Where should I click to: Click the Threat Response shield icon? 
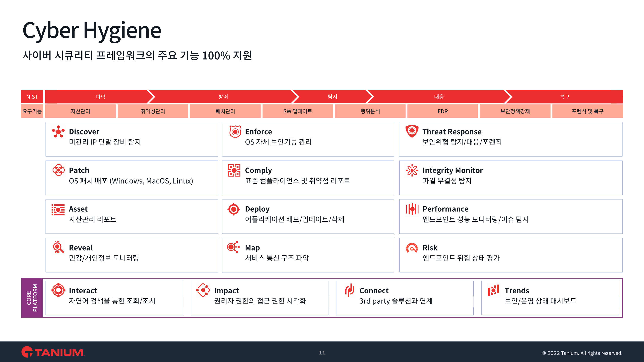pyautogui.click(x=412, y=131)
